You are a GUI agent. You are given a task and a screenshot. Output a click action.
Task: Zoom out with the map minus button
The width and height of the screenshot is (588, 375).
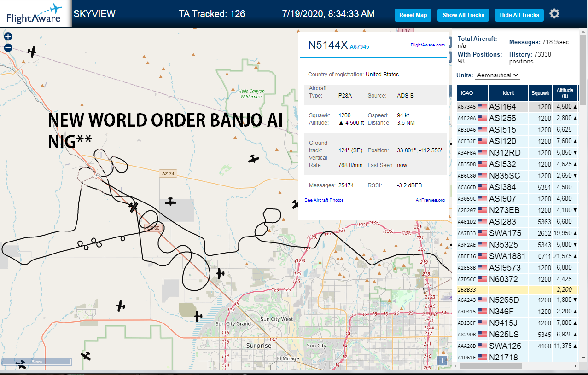point(8,47)
